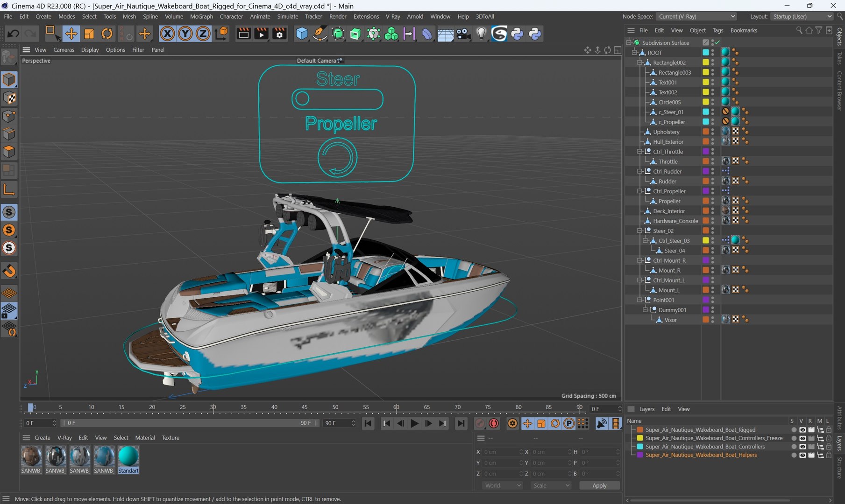Viewport: 845px width, 504px height.
Task: Open the Node Space dropdown
Action: (696, 16)
